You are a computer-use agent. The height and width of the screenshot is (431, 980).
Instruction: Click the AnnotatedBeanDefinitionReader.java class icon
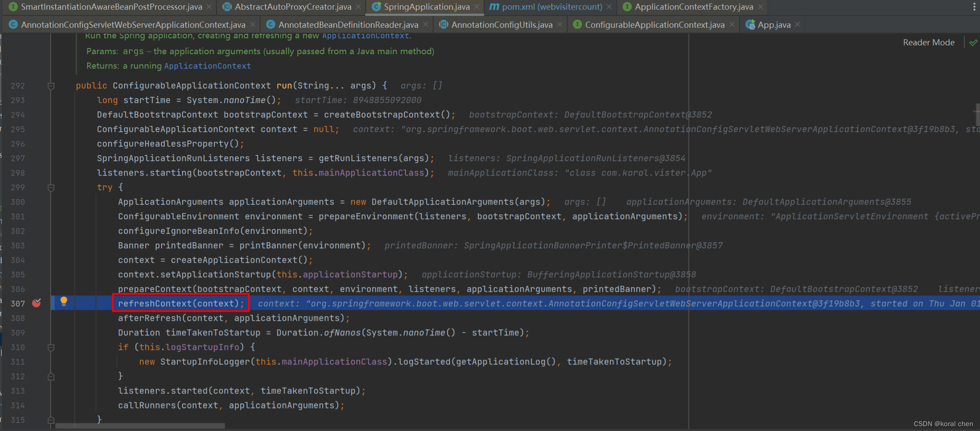tap(271, 25)
